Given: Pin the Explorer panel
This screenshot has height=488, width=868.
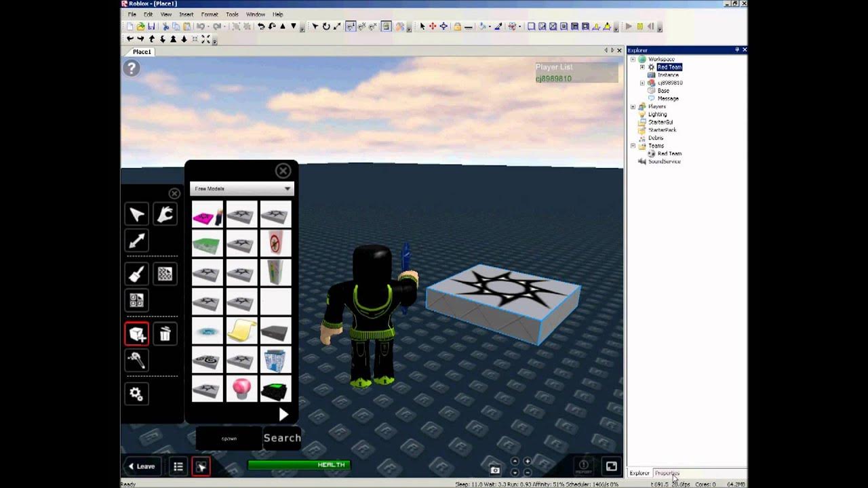Looking at the screenshot, I should (737, 49).
